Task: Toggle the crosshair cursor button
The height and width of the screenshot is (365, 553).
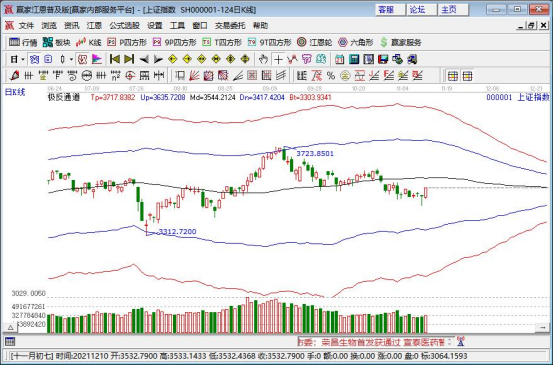Action: click(278, 59)
